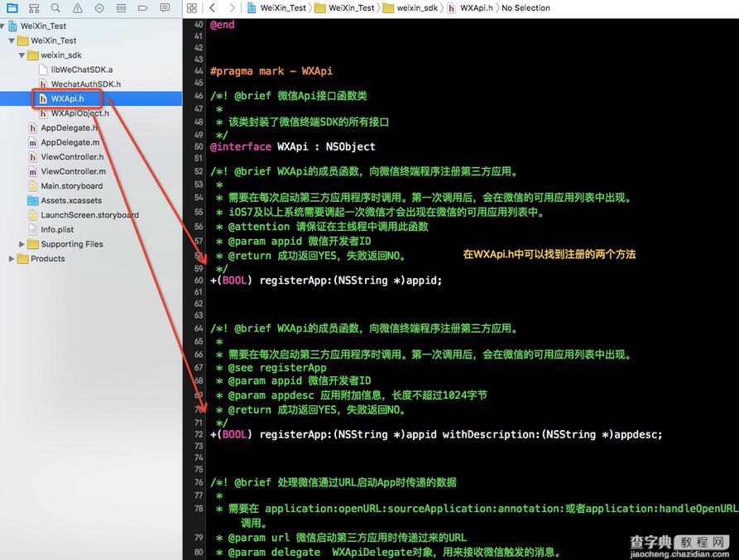This screenshot has height=560, width=739.
Task: Open the Debug navigator icon
Action: coord(121,7)
